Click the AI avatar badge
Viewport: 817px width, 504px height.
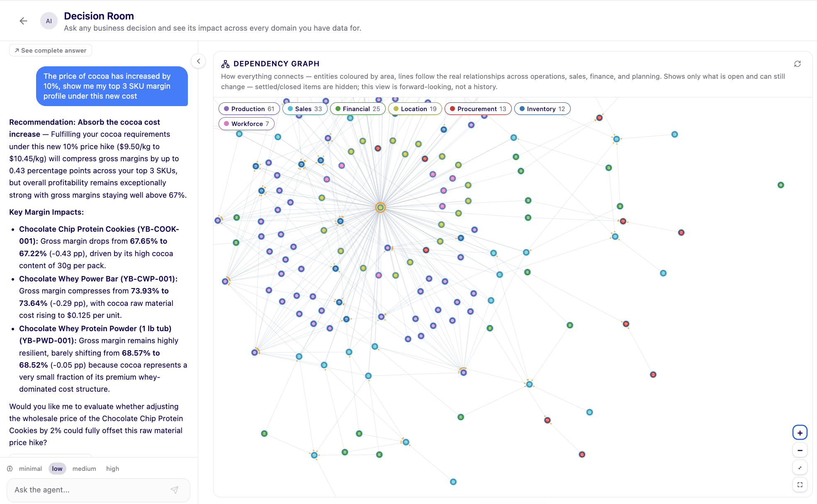tap(49, 21)
